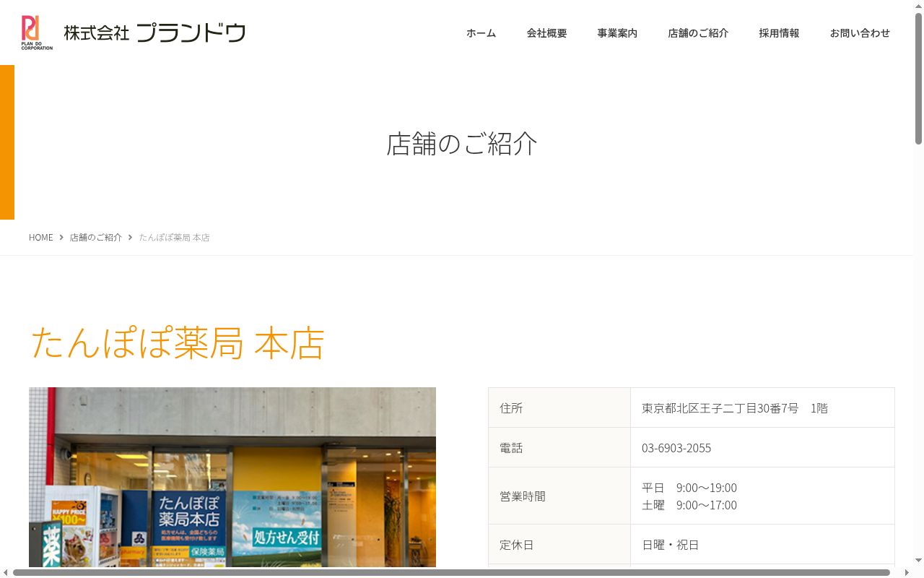
Task: Click the scroll right arrow
Action: pyautogui.click(x=907, y=572)
